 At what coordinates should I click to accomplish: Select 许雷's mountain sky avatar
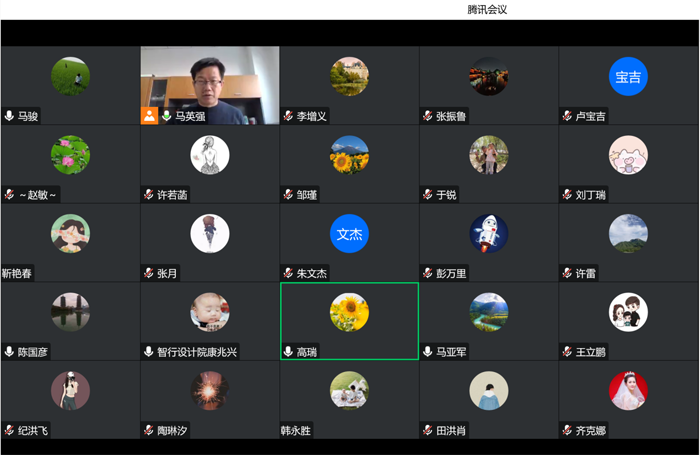(x=628, y=234)
